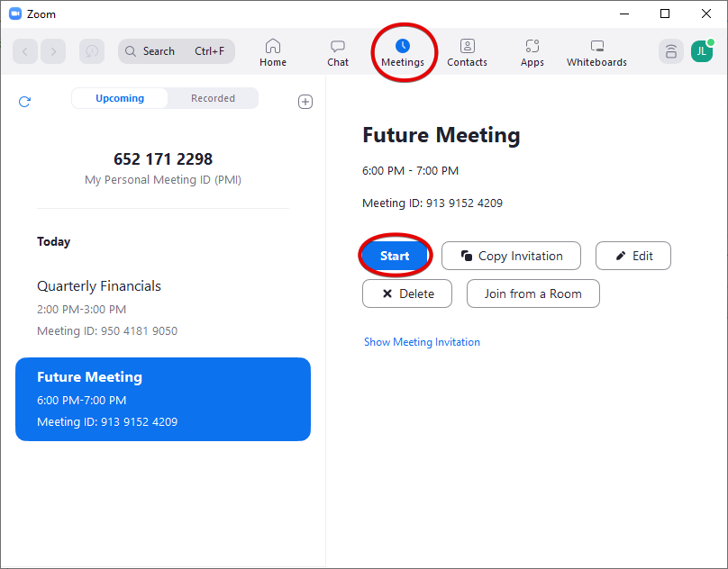Click the plus icon to schedule meeting
This screenshot has width=728, height=569.
[x=305, y=102]
